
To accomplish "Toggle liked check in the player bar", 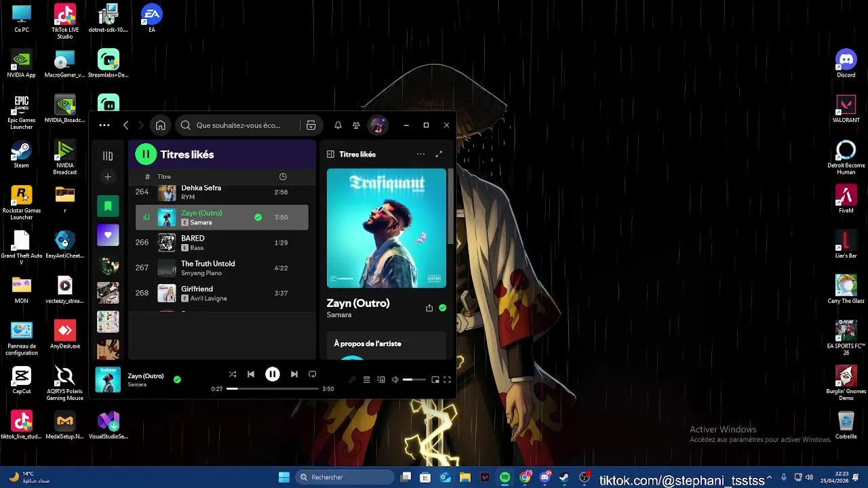I will 177,380.
